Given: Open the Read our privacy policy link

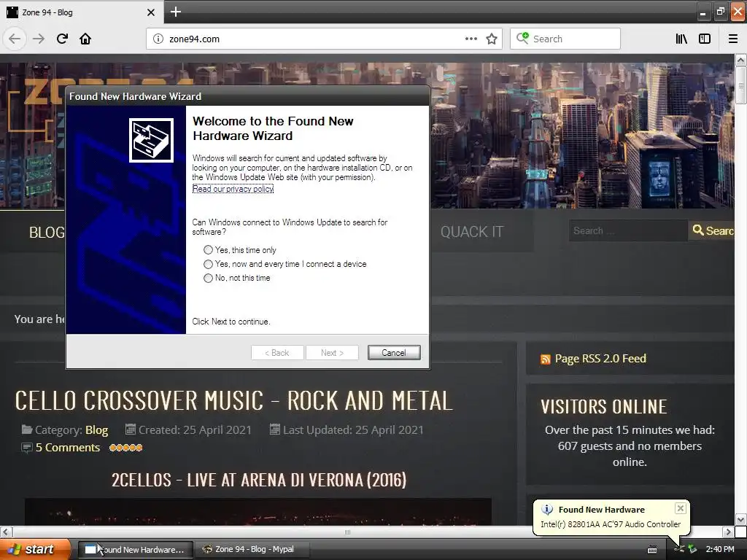Looking at the screenshot, I should (233, 189).
